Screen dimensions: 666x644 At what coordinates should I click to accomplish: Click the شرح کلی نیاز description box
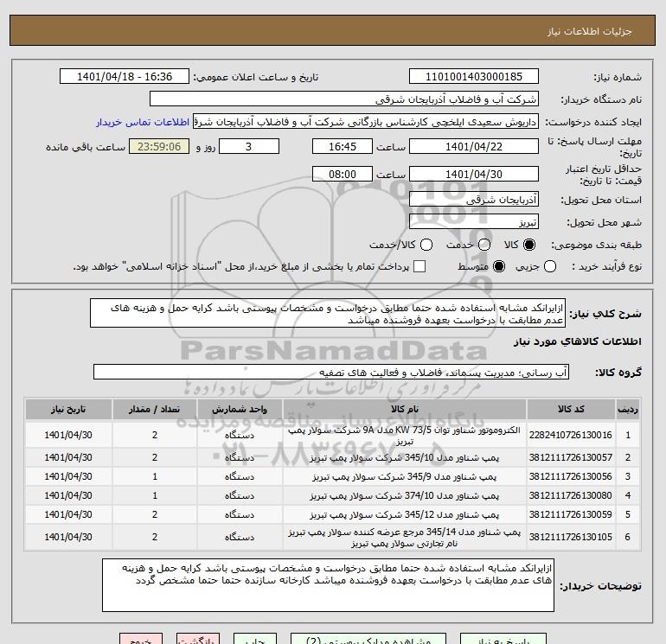(x=328, y=313)
